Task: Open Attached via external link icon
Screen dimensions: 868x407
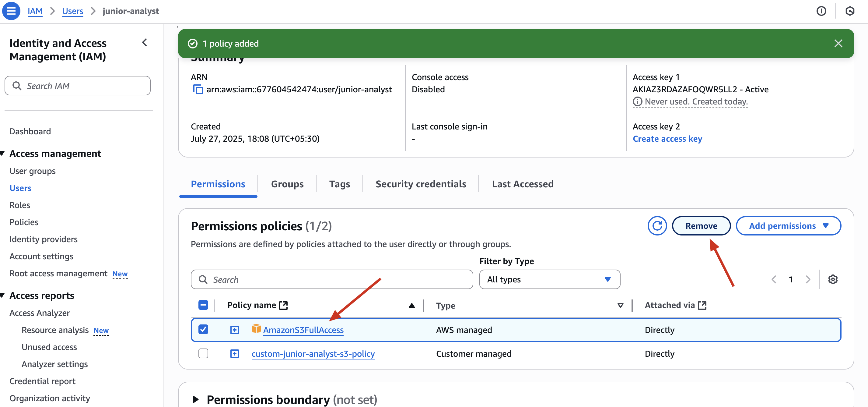Action: coord(702,305)
